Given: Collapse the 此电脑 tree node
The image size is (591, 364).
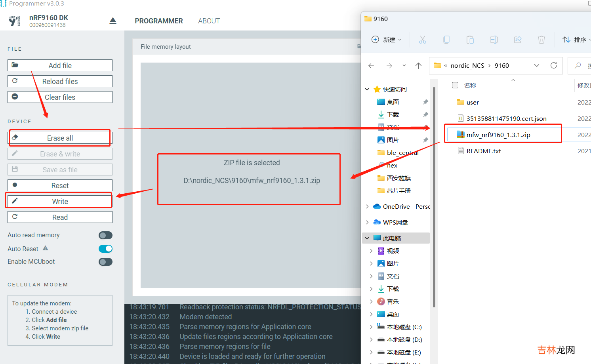Looking at the screenshot, I should coord(367,238).
